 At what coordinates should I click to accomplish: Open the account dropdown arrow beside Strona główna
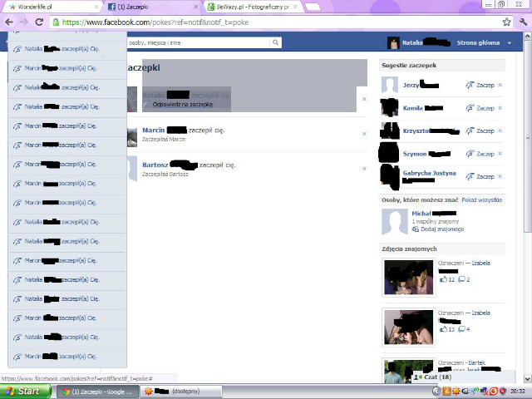tap(510, 43)
